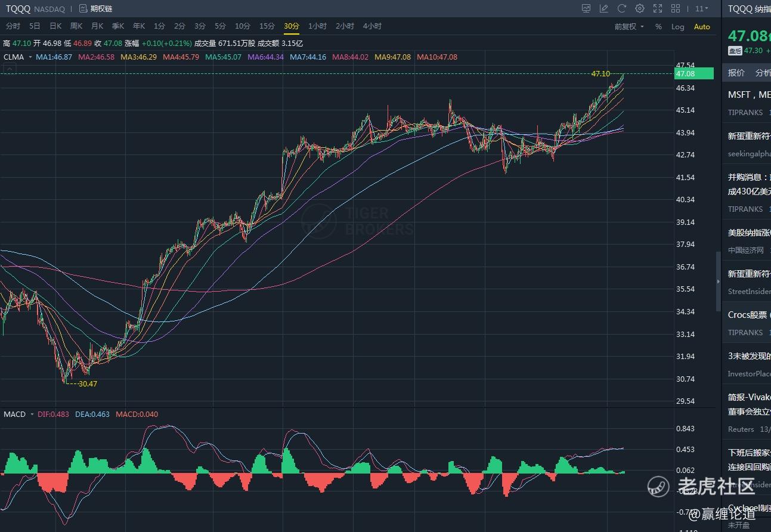Image resolution: width=771 pixels, height=532 pixels.
Task: Switch to 分时 timeframe
Action: (13, 26)
